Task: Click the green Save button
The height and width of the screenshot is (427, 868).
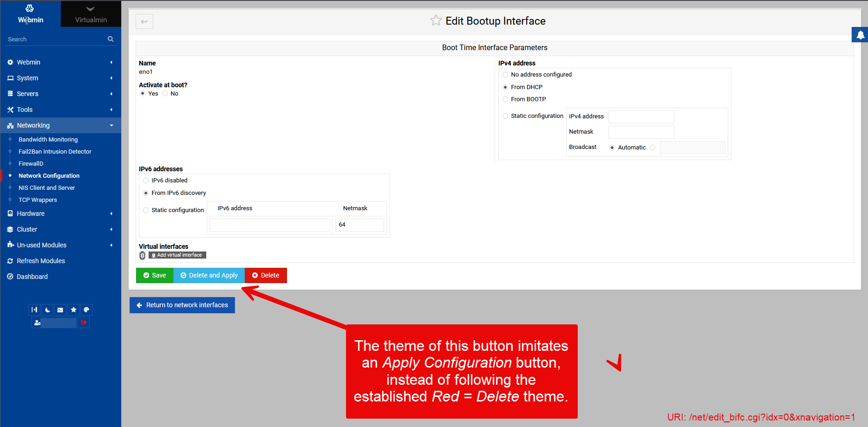Action: tap(155, 275)
